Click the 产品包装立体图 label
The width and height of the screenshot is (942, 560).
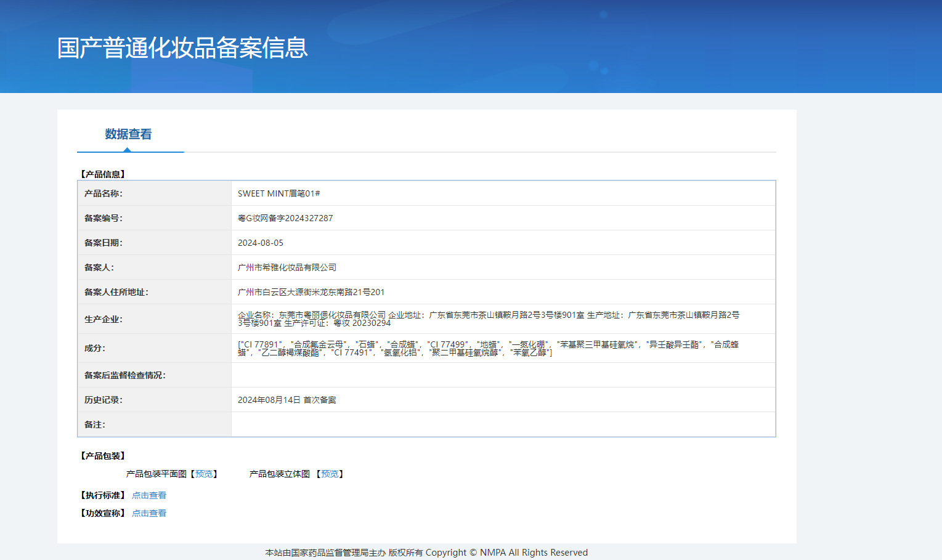[280, 474]
